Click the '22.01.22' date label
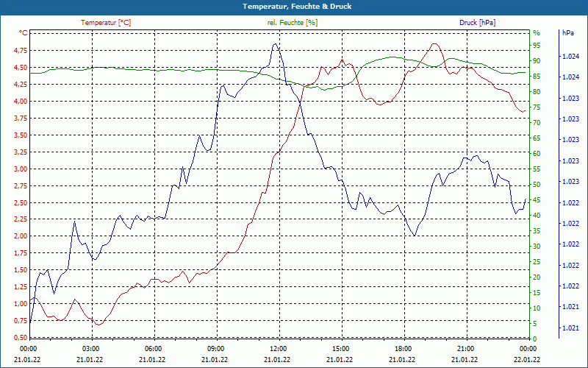Image resolution: width=588 pixels, height=368 pixels. point(527,360)
